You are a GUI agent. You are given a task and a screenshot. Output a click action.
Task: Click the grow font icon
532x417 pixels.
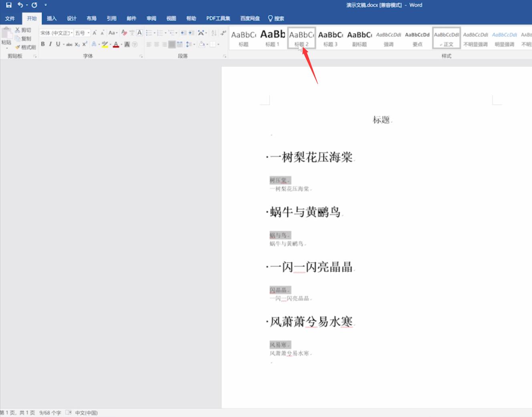click(x=95, y=33)
